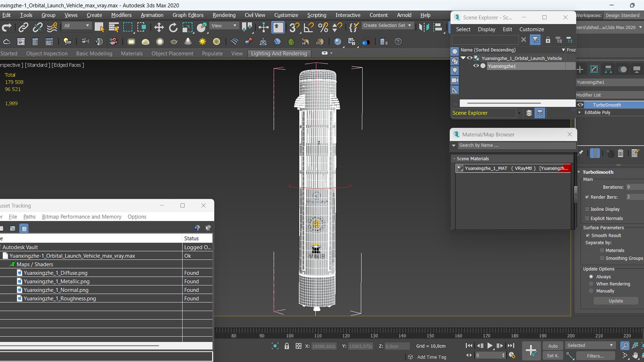
Task: Activate Select Object arrow tool
Action: coord(99,27)
